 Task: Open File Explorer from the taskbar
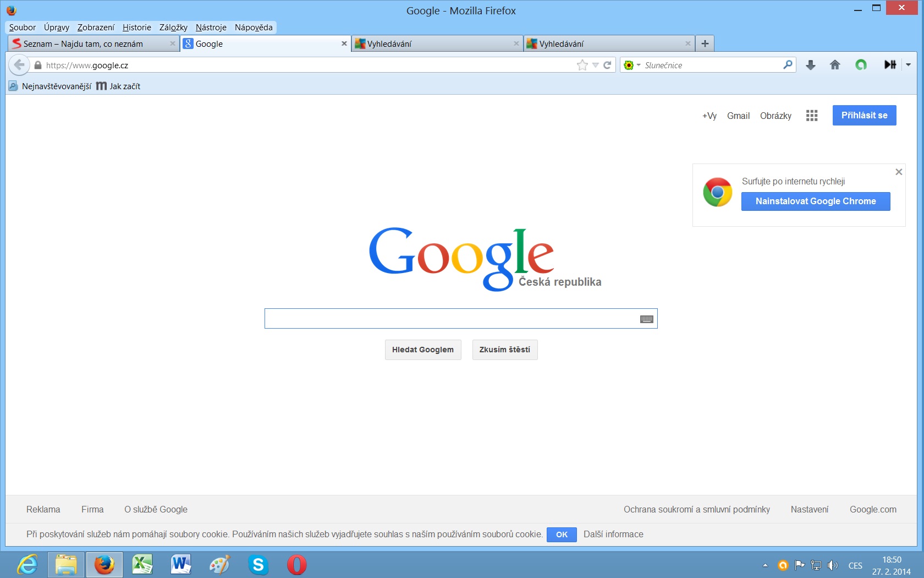[66, 565]
